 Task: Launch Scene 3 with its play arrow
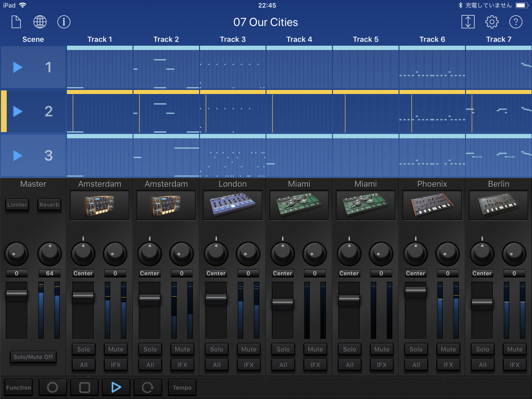click(17, 156)
